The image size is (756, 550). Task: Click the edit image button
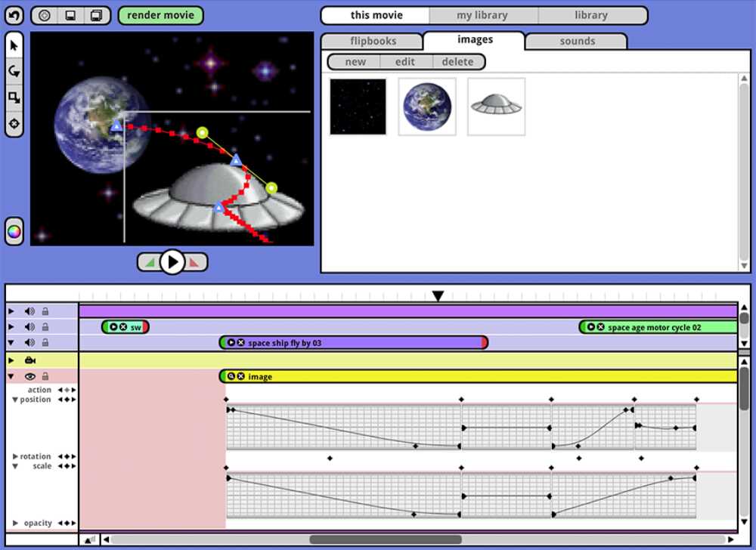coord(404,62)
